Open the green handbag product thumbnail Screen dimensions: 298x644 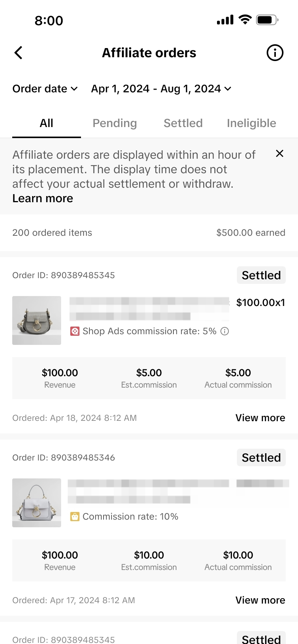37,320
